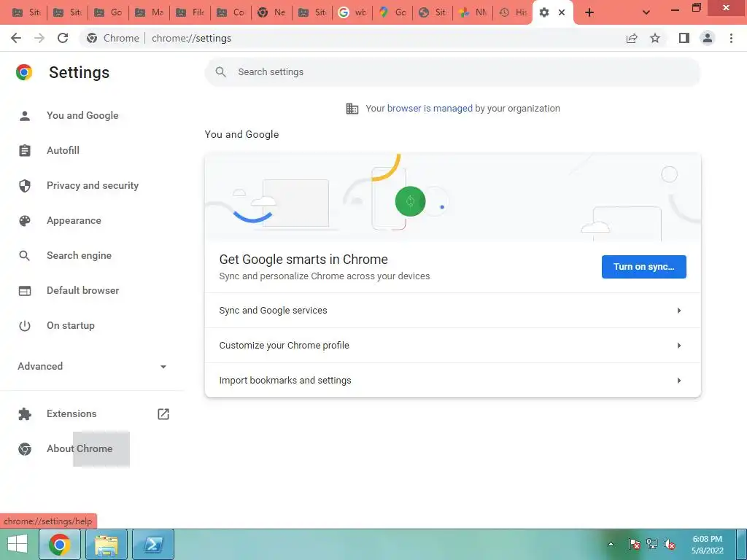The width and height of the screenshot is (747, 560).
Task: Switch to the Co tab
Action: (x=230, y=12)
